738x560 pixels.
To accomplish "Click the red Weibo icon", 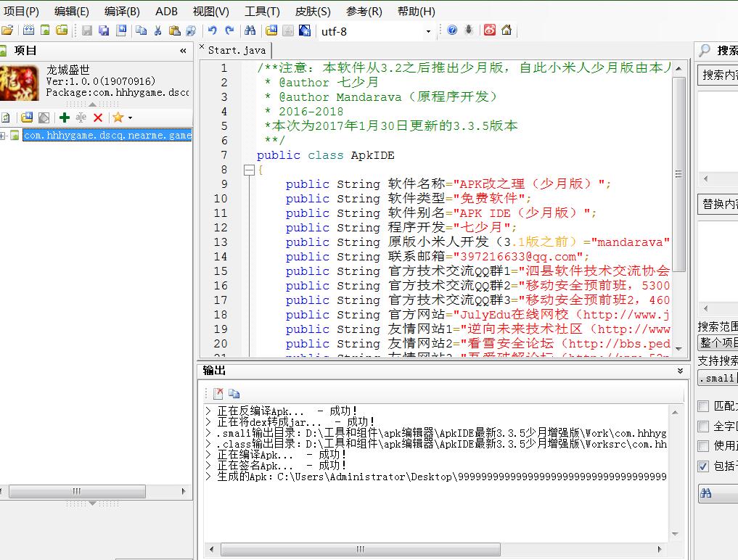I will (490, 30).
